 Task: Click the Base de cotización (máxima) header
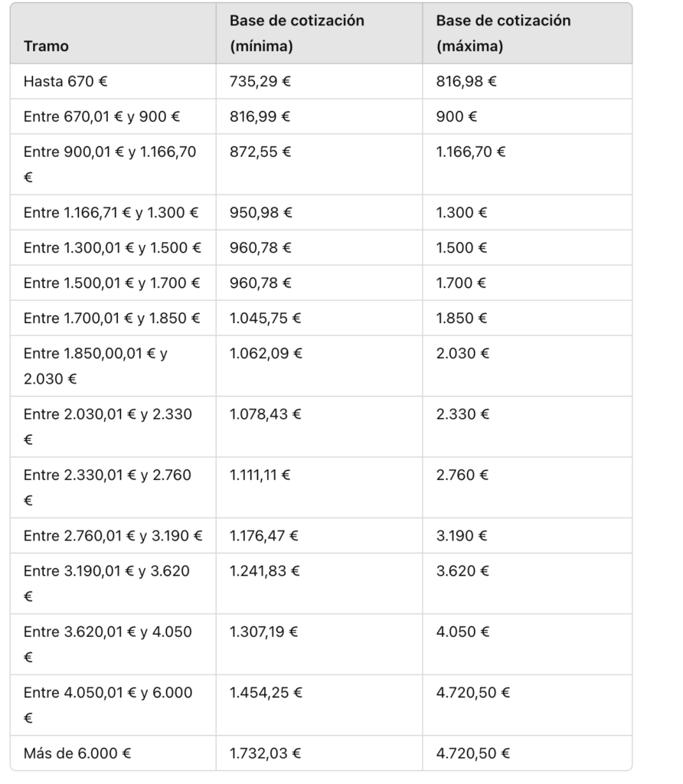[x=503, y=34]
